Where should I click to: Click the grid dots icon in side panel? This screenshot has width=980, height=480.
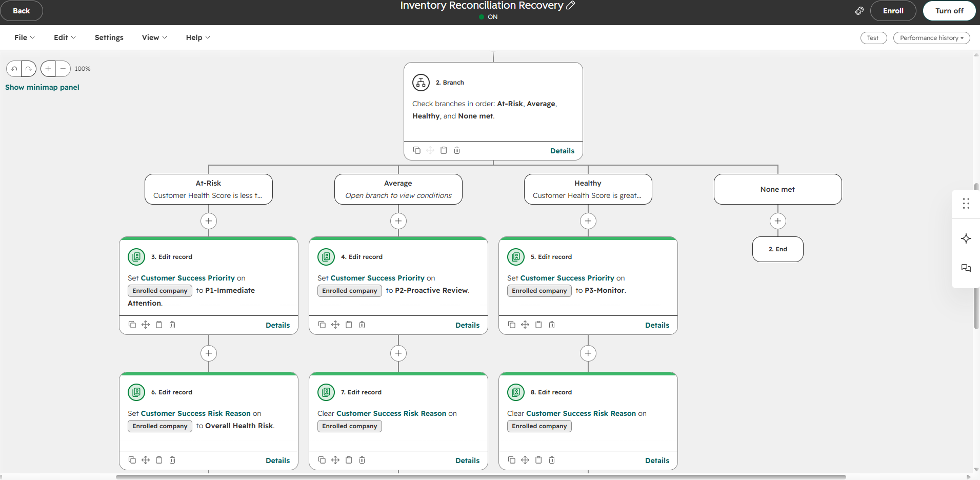click(x=966, y=204)
